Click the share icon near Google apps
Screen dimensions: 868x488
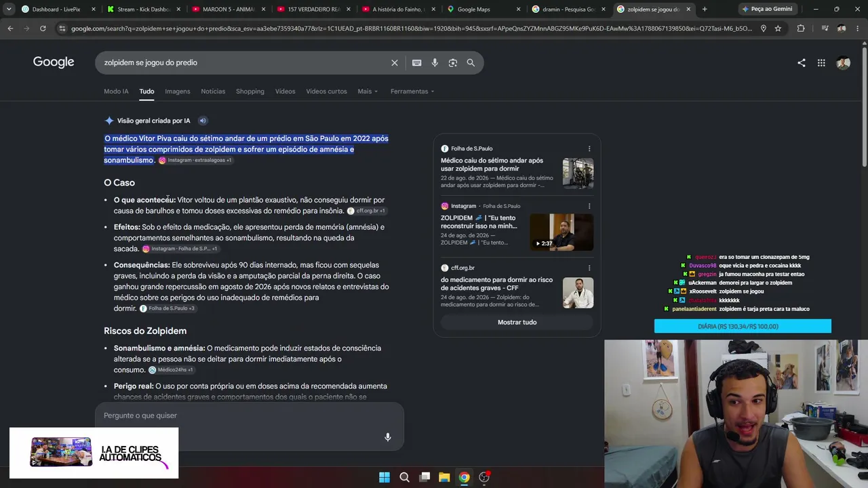(802, 63)
